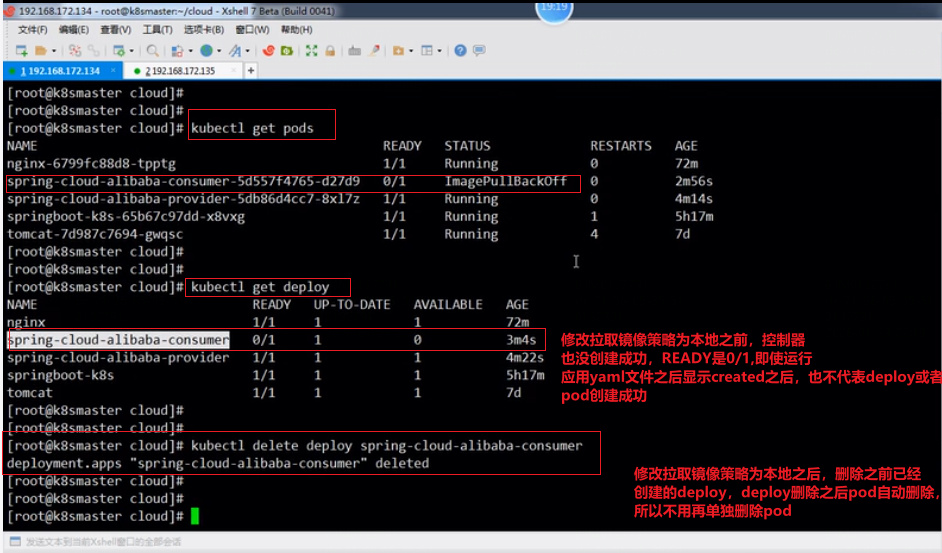
Task: Open help with the blue question icon
Action: pos(460,50)
